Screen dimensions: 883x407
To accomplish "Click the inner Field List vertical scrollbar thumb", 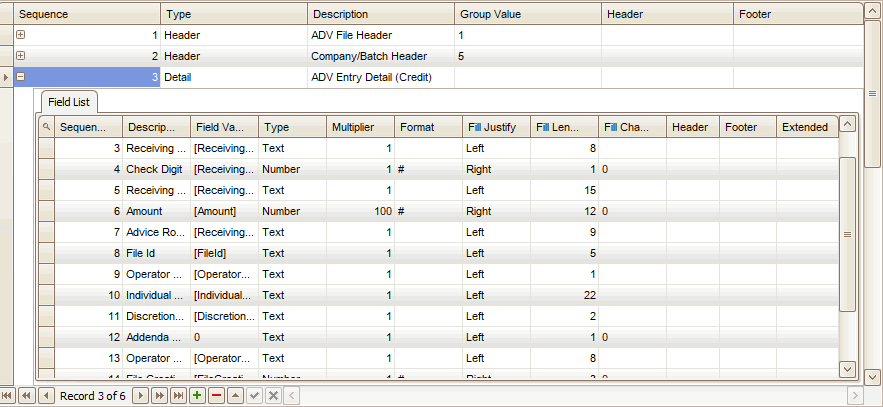I will tap(847, 233).
